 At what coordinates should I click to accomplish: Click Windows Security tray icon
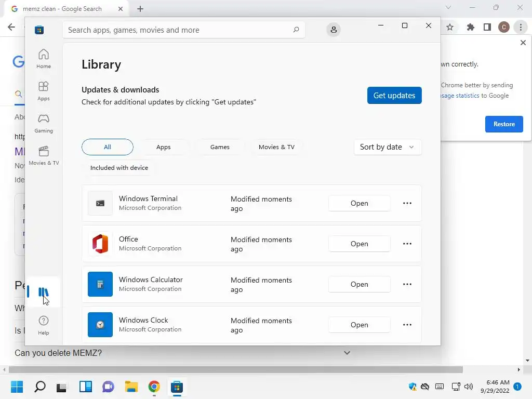pos(413,387)
